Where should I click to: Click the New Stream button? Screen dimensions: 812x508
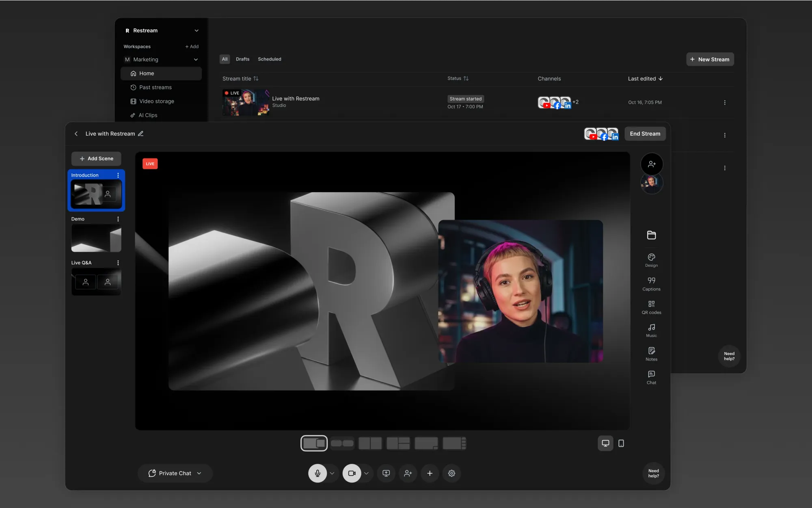[710, 59]
